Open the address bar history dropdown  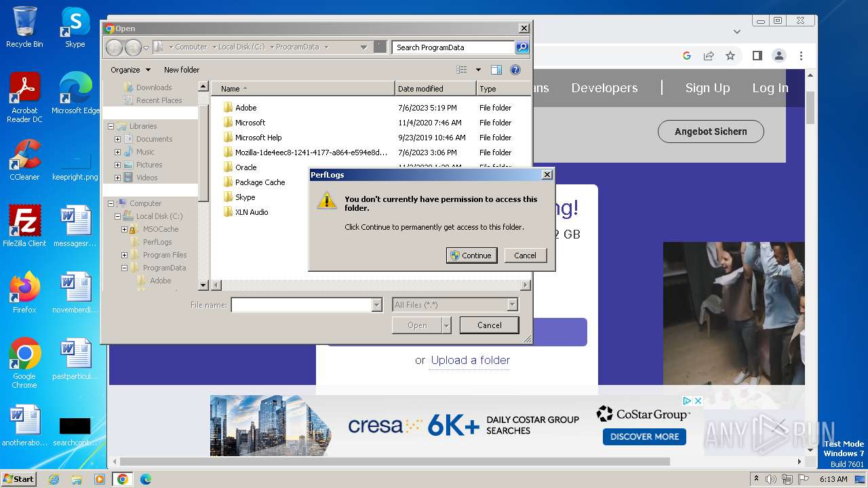tap(364, 47)
